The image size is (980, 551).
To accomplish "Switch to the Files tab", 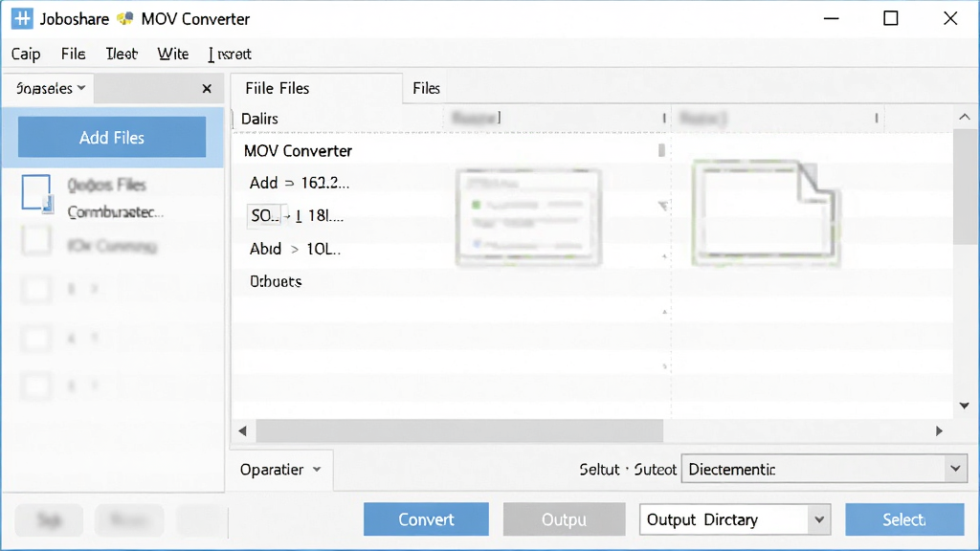I will click(426, 89).
